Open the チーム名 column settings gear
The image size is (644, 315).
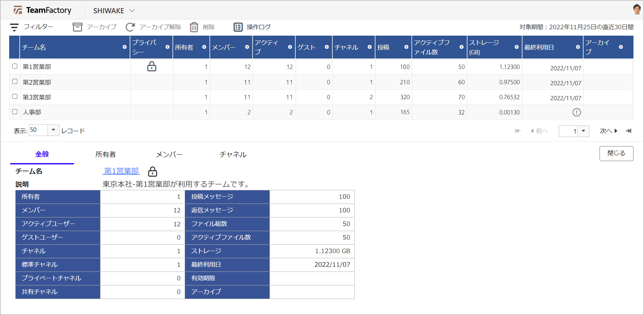click(125, 47)
